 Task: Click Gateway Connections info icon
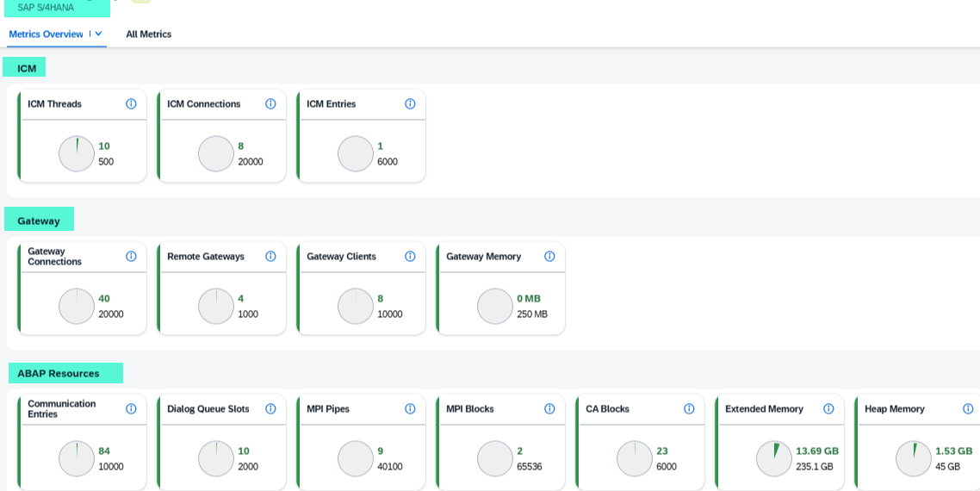(131, 256)
